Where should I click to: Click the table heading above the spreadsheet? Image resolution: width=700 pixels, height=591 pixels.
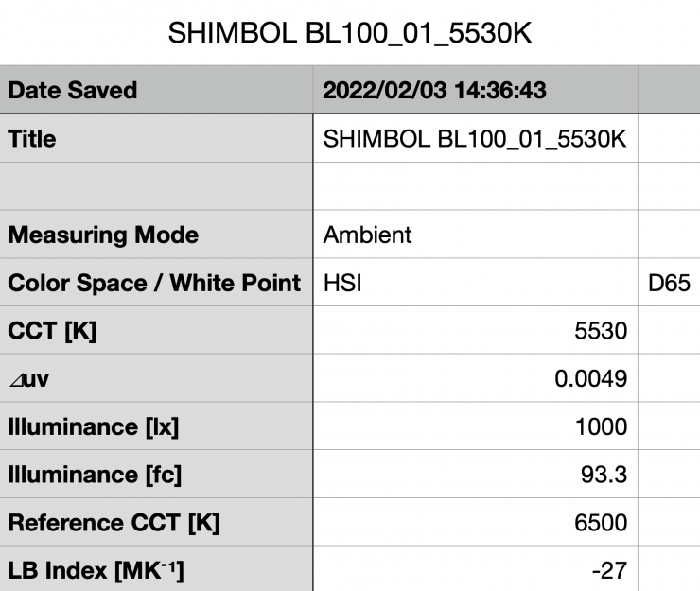(x=349, y=33)
